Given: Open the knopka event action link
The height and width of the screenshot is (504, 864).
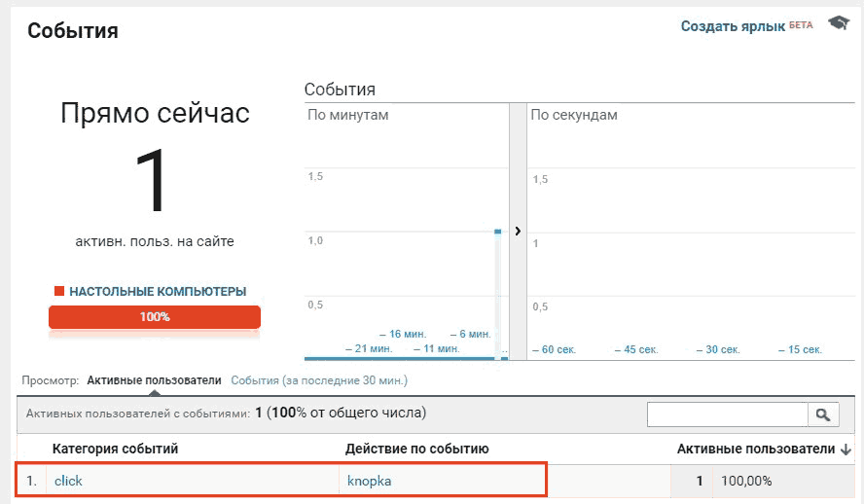Looking at the screenshot, I should [x=369, y=481].
